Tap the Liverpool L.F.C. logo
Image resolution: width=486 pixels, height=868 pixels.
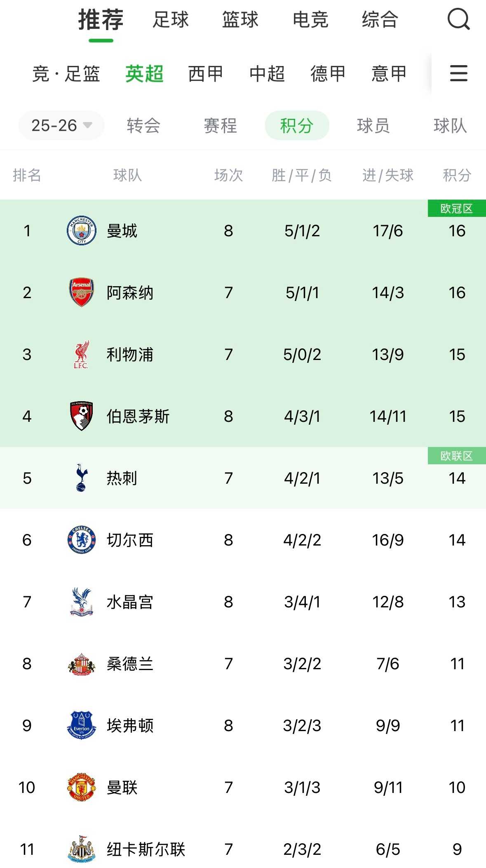[x=82, y=354]
